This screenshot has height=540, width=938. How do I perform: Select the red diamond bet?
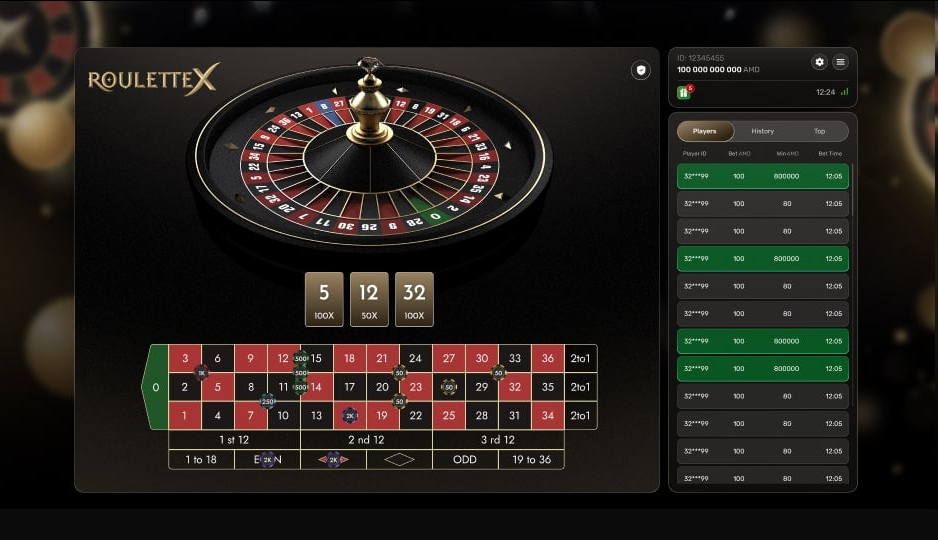pyautogui.click(x=333, y=459)
